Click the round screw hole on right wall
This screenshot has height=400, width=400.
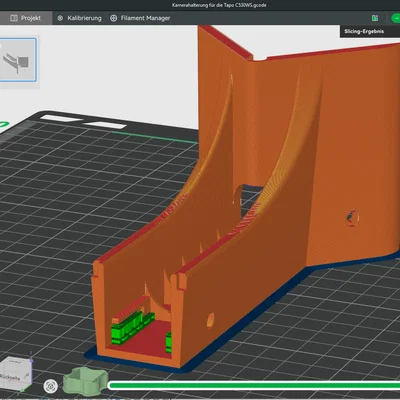pyautogui.click(x=352, y=218)
